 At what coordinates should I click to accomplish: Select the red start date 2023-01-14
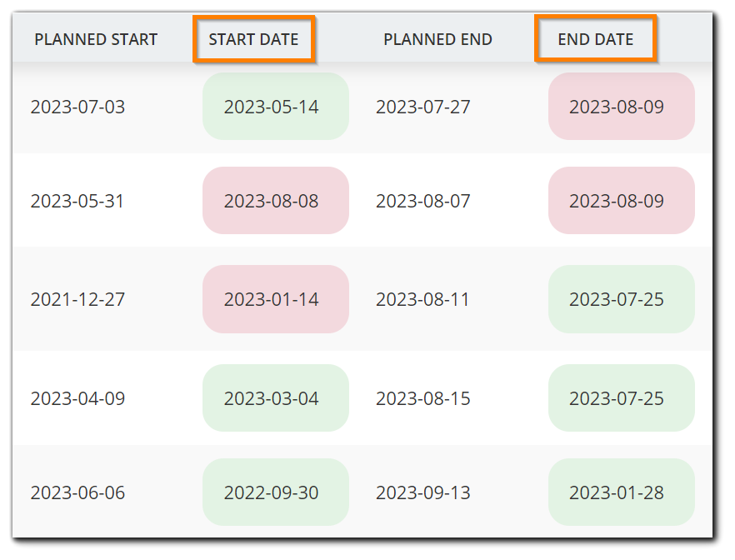(x=275, y=298)
